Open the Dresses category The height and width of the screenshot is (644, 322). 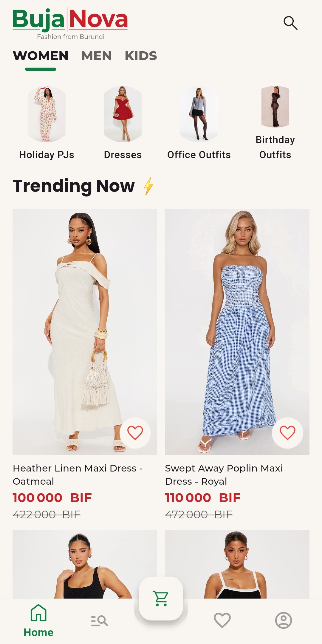click(x=123, y=123)
